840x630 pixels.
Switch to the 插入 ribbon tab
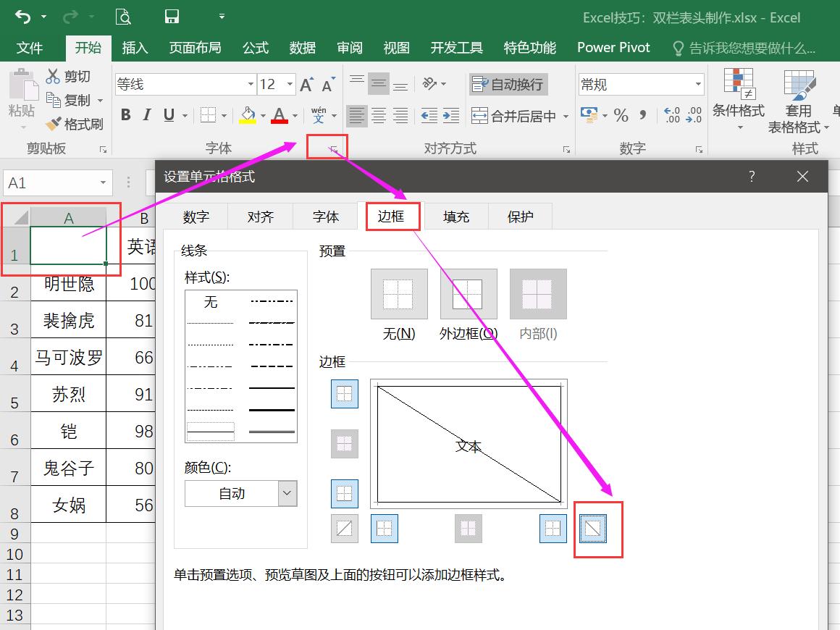135,48
